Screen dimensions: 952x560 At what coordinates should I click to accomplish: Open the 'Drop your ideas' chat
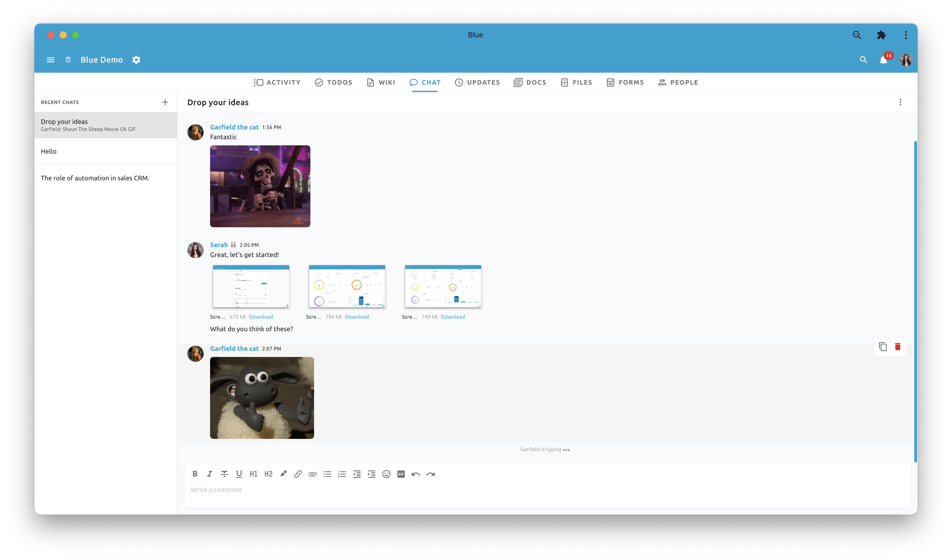(x=106, y=125)
